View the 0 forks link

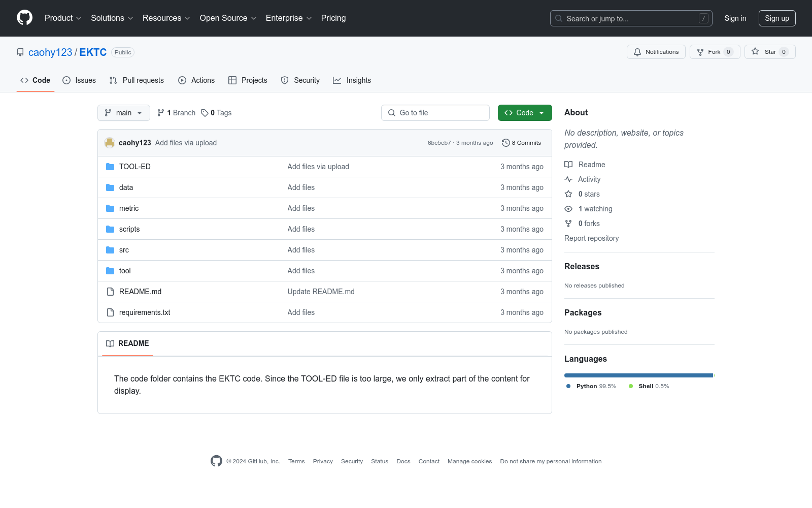pos(582,224)
